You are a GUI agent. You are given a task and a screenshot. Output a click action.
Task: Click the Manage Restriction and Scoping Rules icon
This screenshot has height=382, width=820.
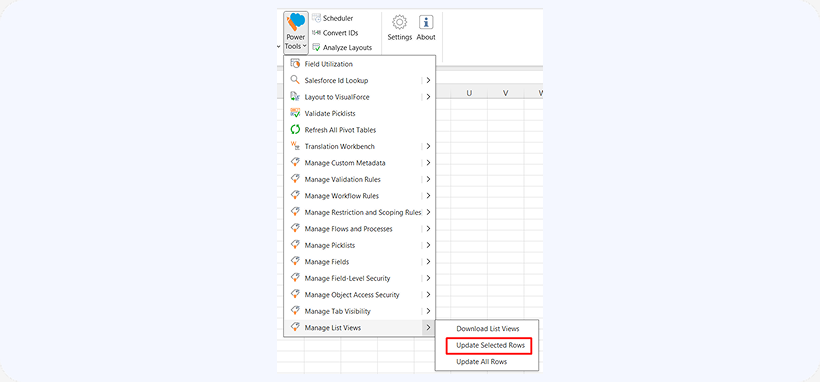(x=295, y=212)
